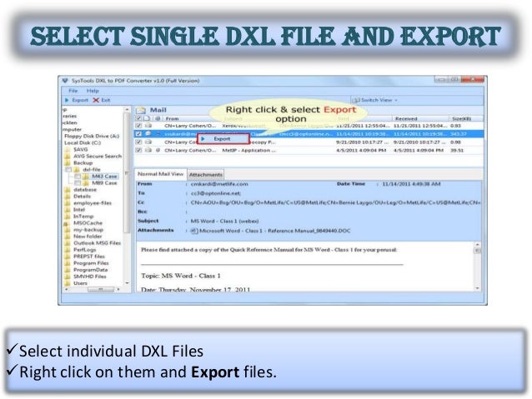
Task: Click the MSOCache folder icon
Action: click(68, 223)
